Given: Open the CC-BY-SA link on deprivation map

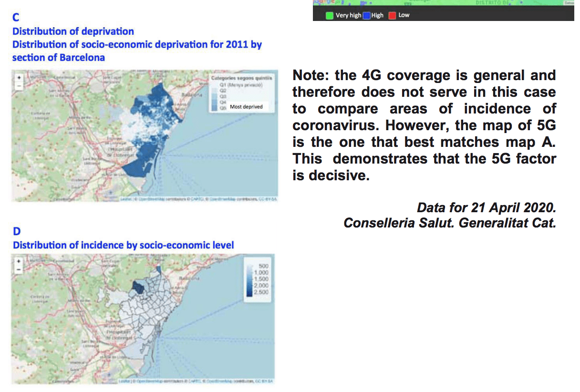Looking at the screenshot, I should click(x=268, y=199).
